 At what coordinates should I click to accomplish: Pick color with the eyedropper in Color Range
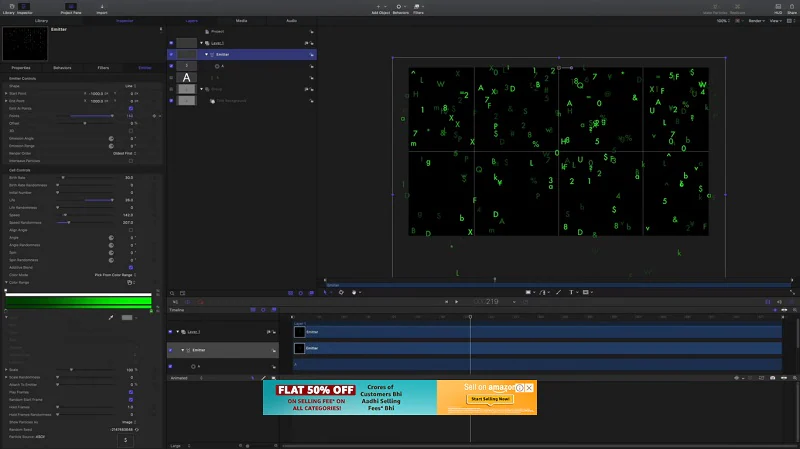pos(111,317)
